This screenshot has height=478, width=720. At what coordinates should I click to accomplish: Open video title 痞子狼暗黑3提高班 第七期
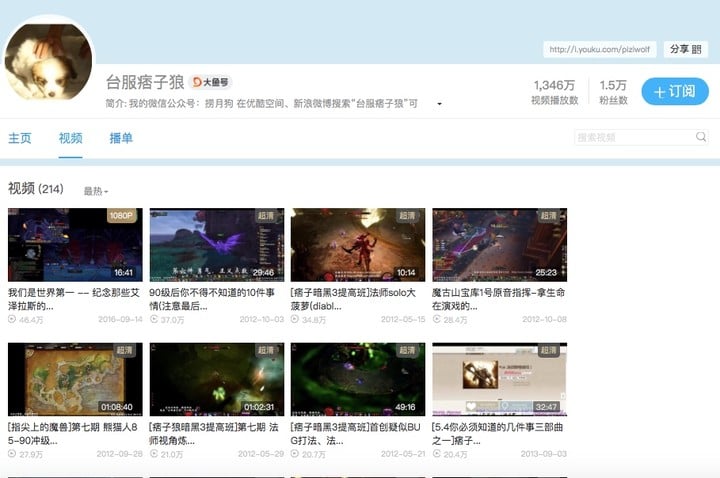pyautogui.click(x=214, y=433)
